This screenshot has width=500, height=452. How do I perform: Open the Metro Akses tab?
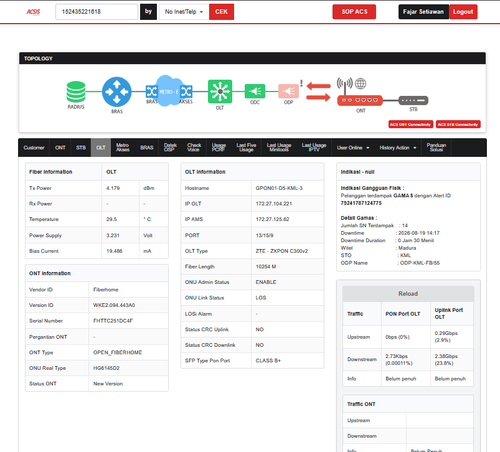pyautogui.click(x=123, y=148)
